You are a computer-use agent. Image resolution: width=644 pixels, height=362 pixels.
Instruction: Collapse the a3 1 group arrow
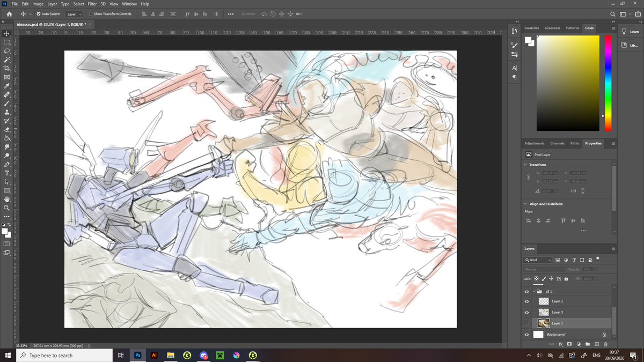pos(534,292)
